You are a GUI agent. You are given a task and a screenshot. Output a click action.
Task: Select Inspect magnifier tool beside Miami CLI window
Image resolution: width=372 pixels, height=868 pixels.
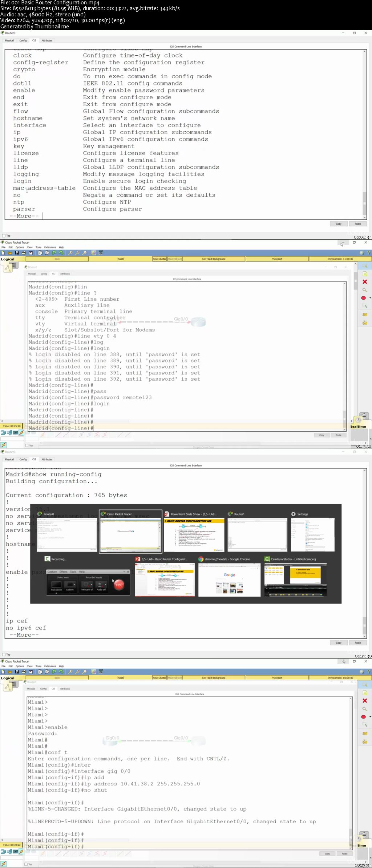click(365, 709)
